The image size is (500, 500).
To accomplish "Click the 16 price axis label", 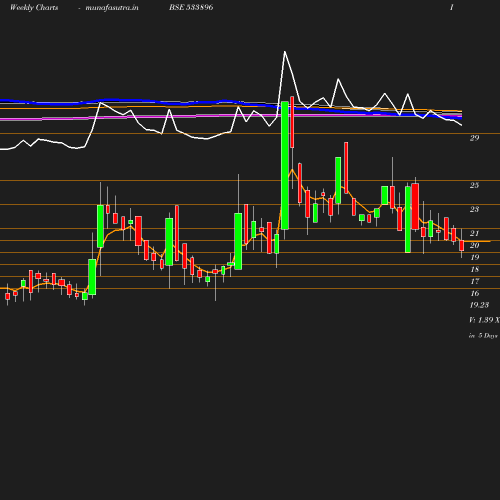I will click(474, 293).
